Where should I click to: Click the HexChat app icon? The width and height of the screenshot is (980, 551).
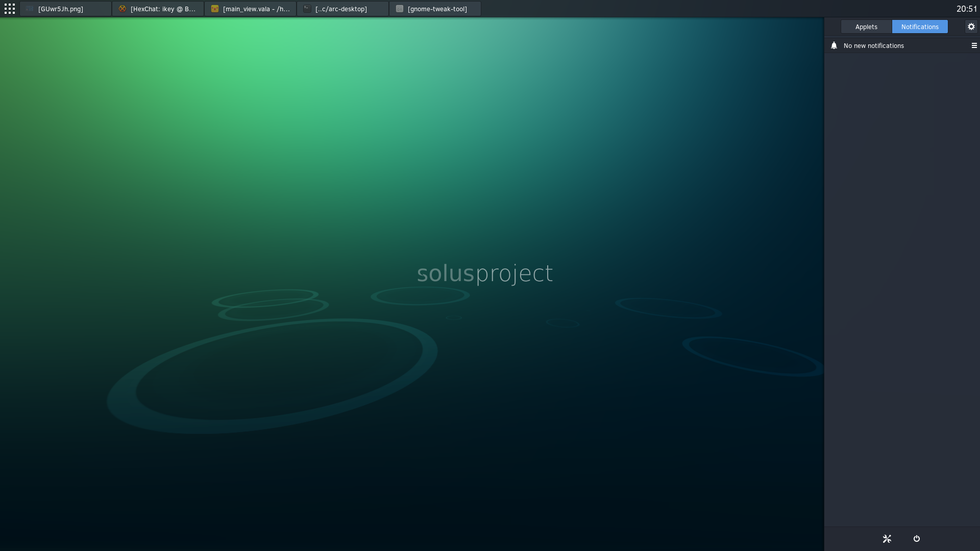(x=122, y=9)
